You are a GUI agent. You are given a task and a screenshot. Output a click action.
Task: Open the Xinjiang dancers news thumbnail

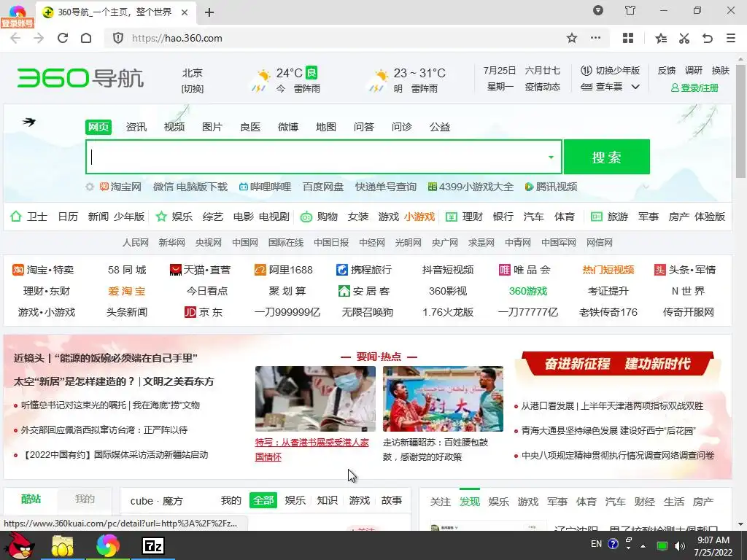point(443,399)
